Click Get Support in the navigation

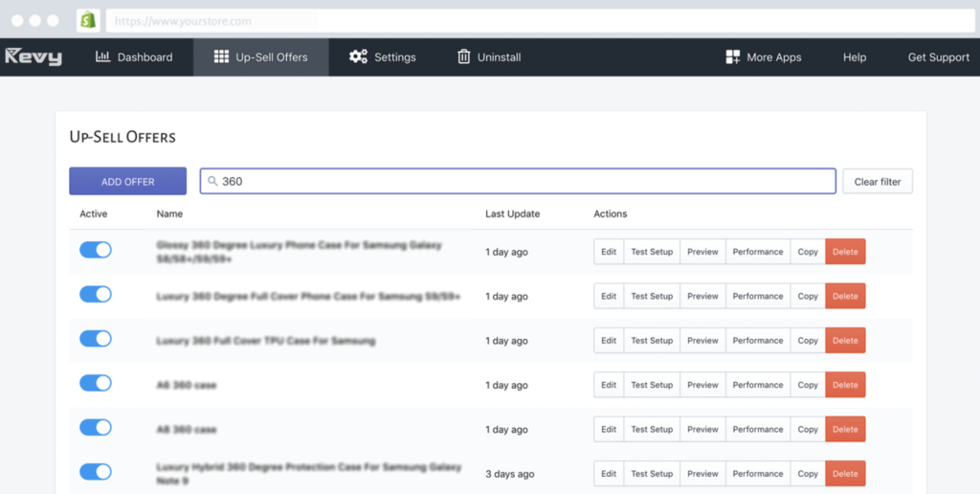click(938, 56)
